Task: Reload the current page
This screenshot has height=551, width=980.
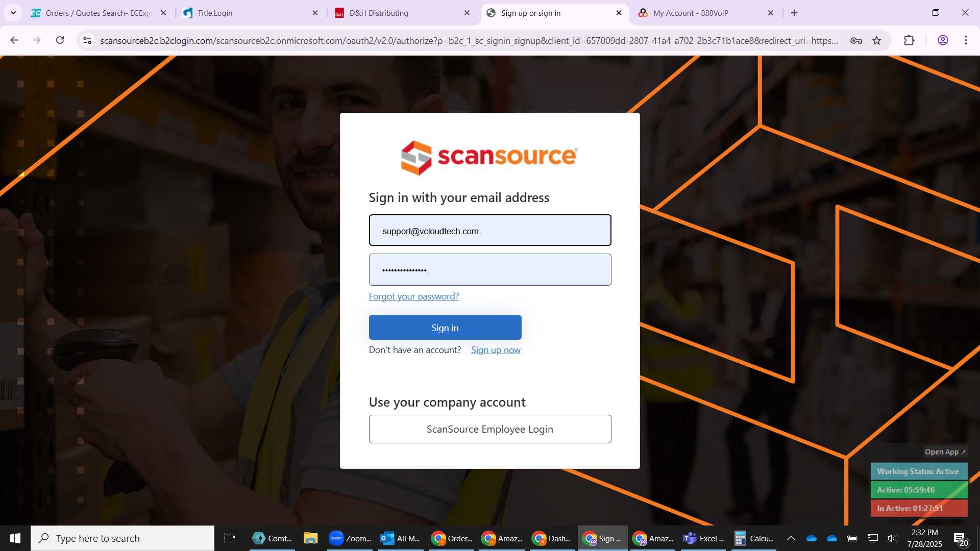Action: [x=60, y=40]
